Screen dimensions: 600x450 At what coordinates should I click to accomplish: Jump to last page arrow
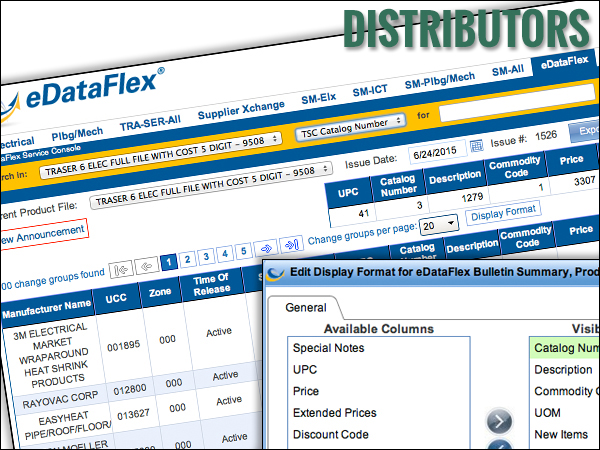291,244
